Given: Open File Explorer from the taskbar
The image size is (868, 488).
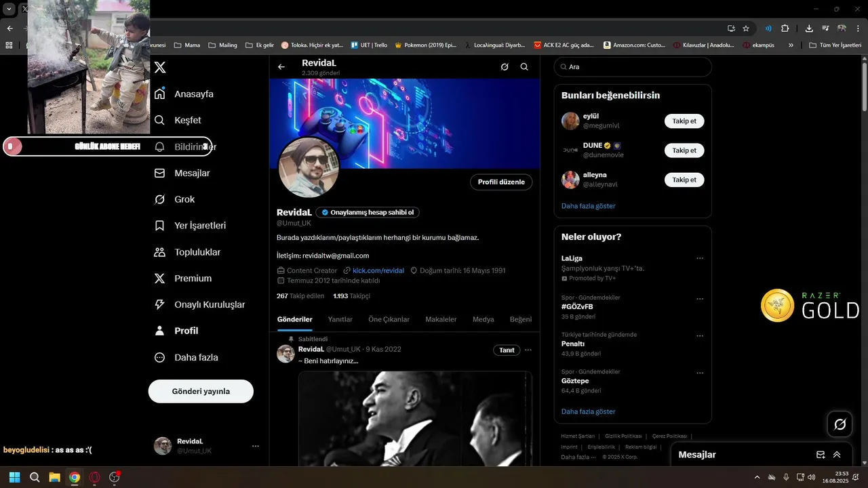Looking at the screenshot, I should tap(54, 477).
